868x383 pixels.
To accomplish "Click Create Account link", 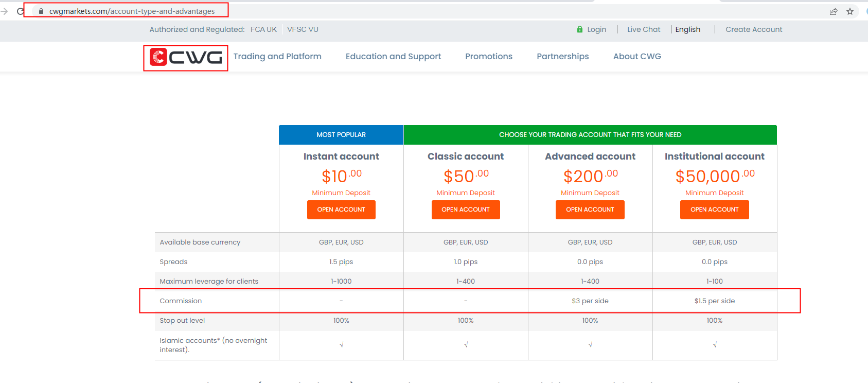I will click(x=754, y=29).
